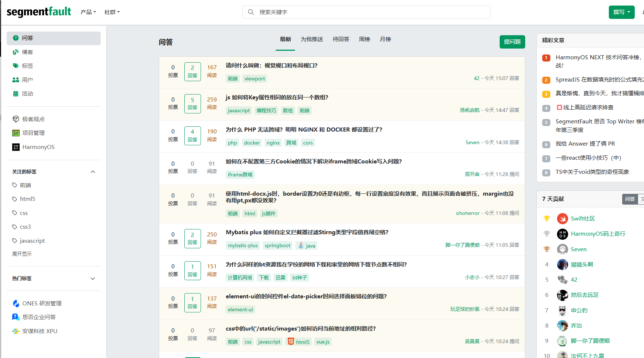This screenshot has height=358, width=644.
Task: Click the tag icon beside html5
Action: pos(14,199)
